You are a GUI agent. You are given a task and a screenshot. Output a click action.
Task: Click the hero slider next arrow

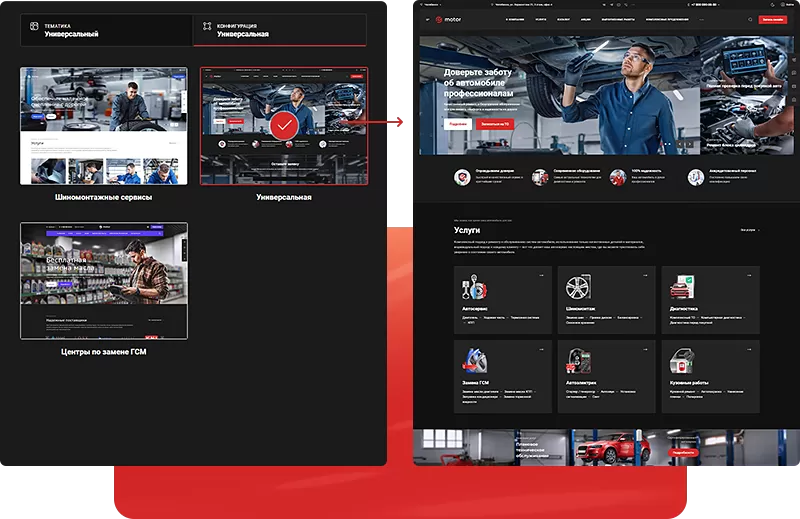pos(689,144)
